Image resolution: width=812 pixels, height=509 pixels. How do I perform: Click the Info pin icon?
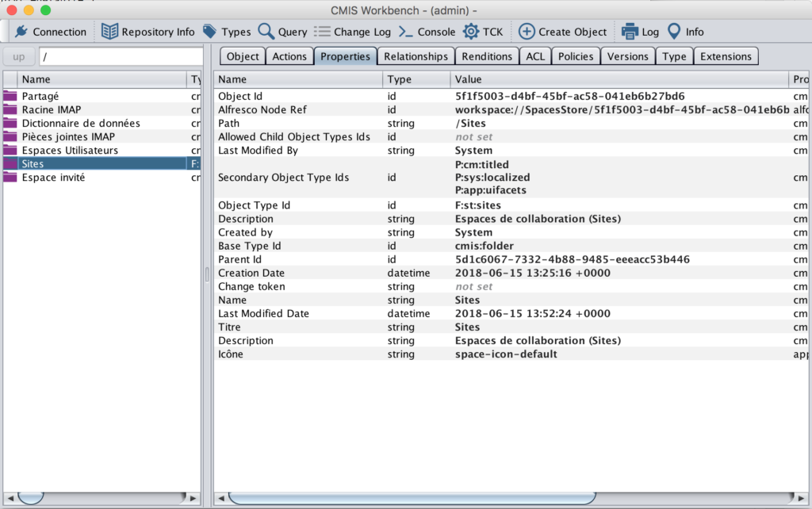pos(674,32)
